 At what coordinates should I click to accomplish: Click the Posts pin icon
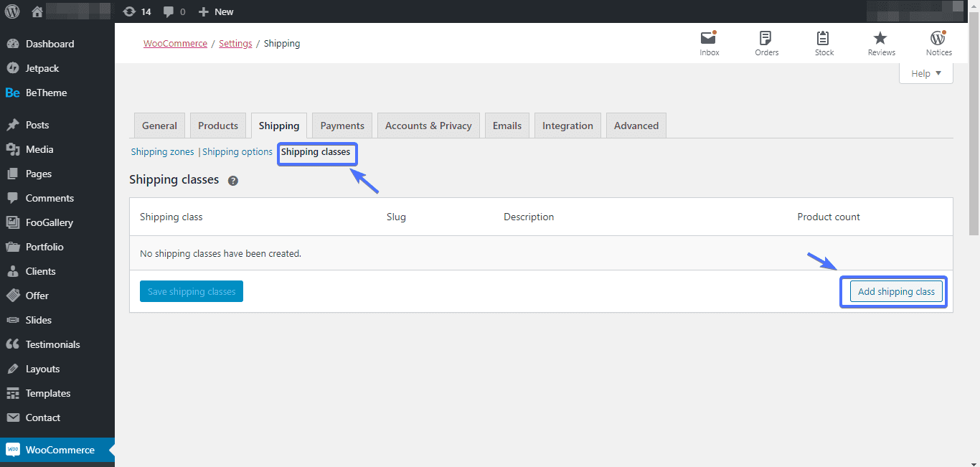12,125
